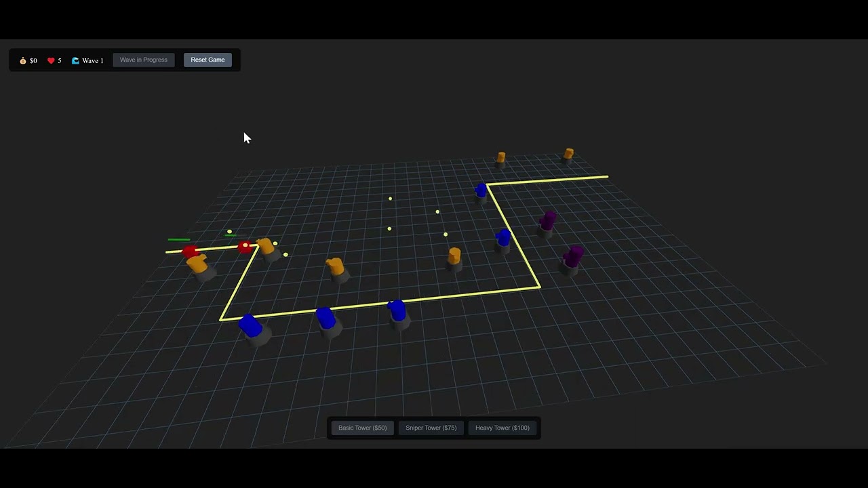
Task: Pick the Heavy Tower ($100) button
Action: click(x=502, y=428)
